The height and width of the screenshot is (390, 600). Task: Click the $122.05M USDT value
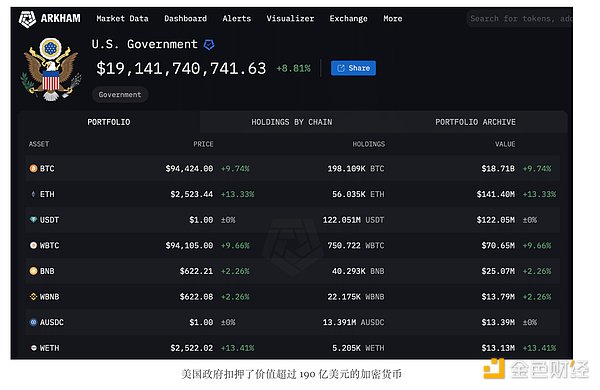pyautogui.click(x=496, y=220)
